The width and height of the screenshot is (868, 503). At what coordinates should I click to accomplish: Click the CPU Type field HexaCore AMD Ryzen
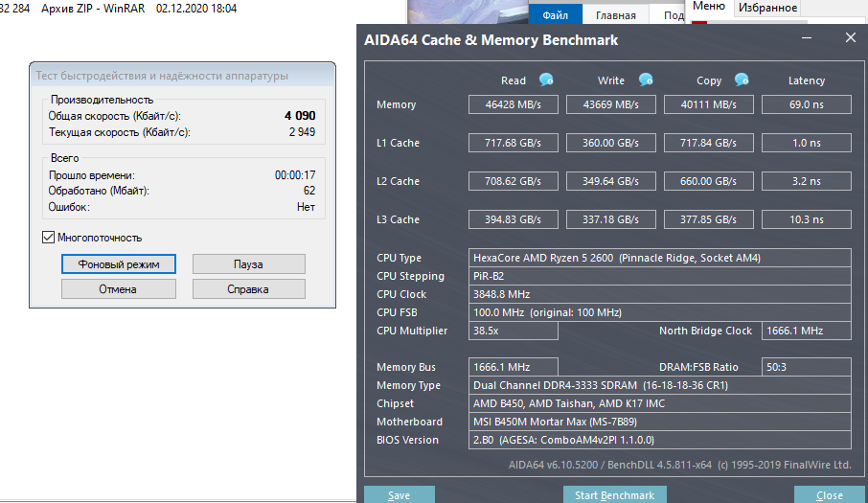660,258
